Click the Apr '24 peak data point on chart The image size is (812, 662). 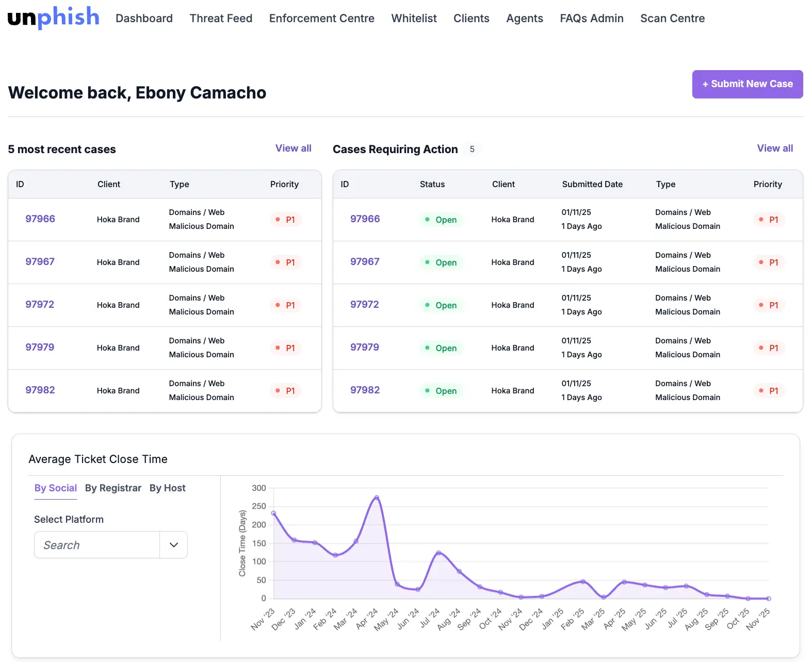377,498
